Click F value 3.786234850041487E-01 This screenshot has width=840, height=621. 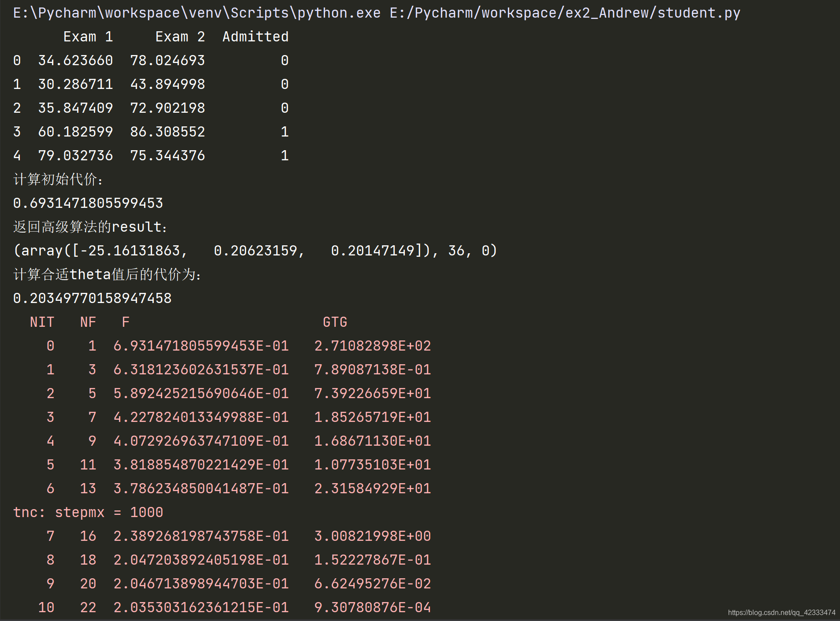pos(201,488)
